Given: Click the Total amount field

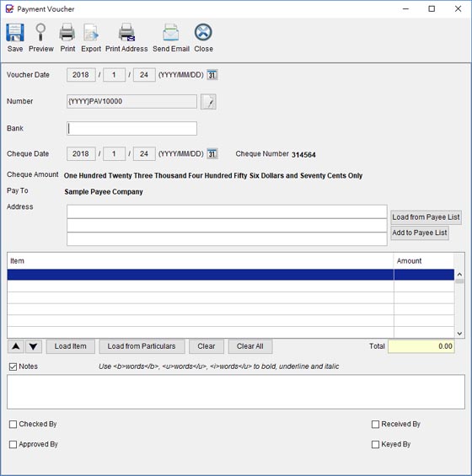Looking at the screenshot, I should point(421,346).
